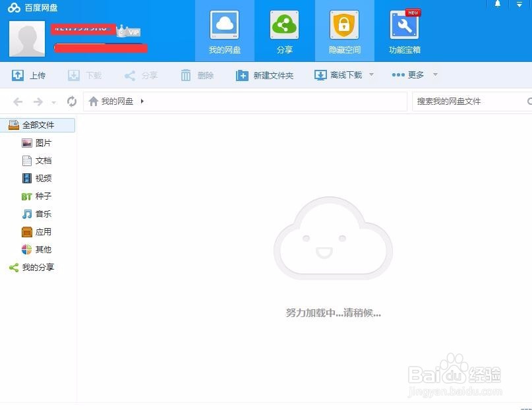This screenshot has height=410, width=532.
Task: Open the 隐藏空间 (Hidden Space) icon
Action: [344, 30]
